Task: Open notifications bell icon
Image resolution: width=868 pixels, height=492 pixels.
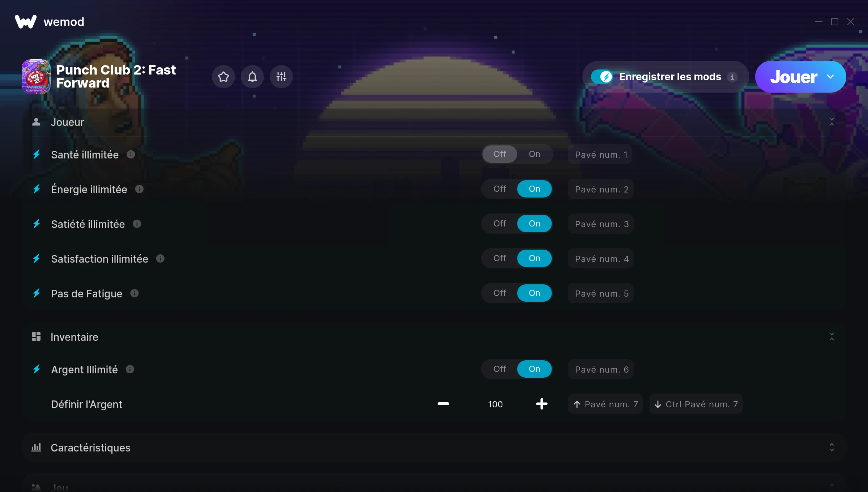Action: tap(252, 77)
